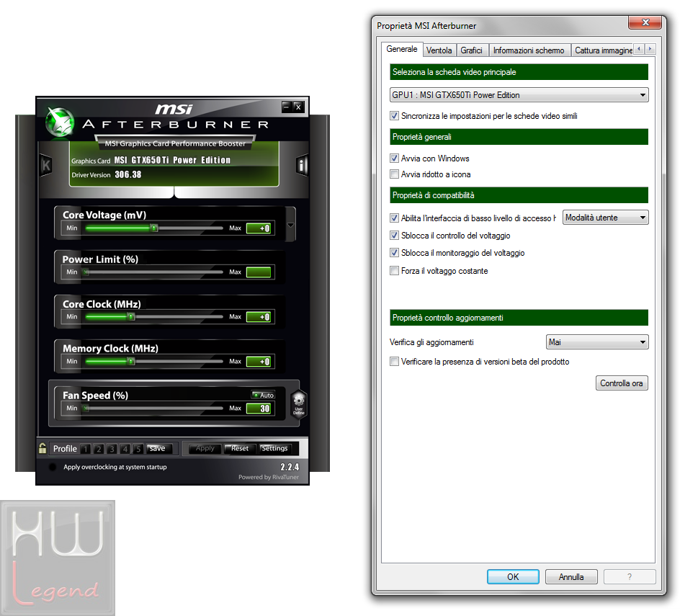The width and height of the screenshot is (698, 616).
Task: Click the Save profile button
Action: coord(158,449)
